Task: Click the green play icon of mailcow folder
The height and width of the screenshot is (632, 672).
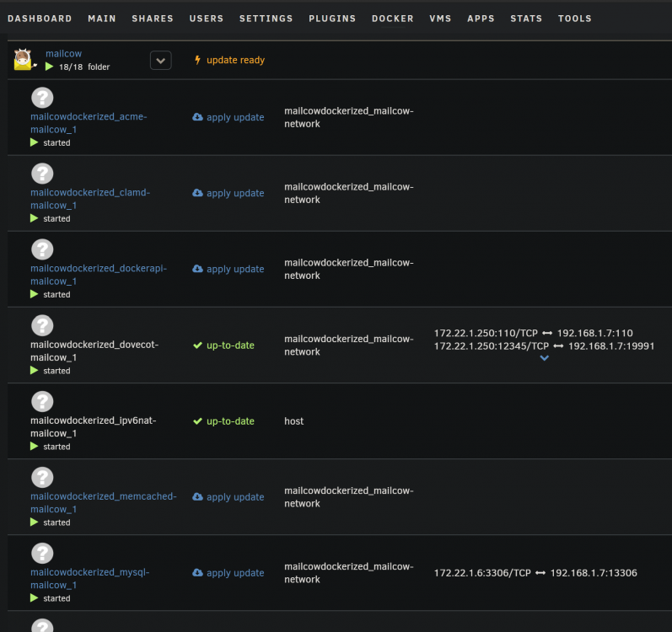Action: [49, 67]
